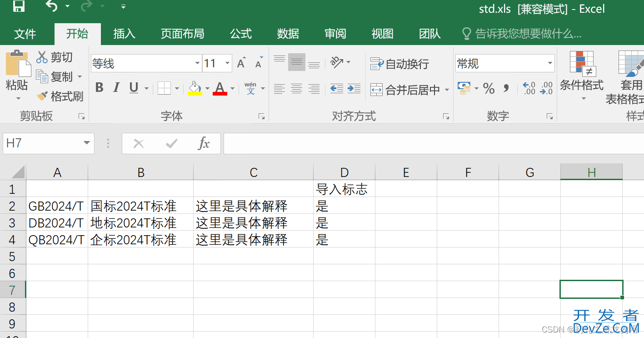Apply cell borders icon

pyautogui.click(x=164, y=88)
